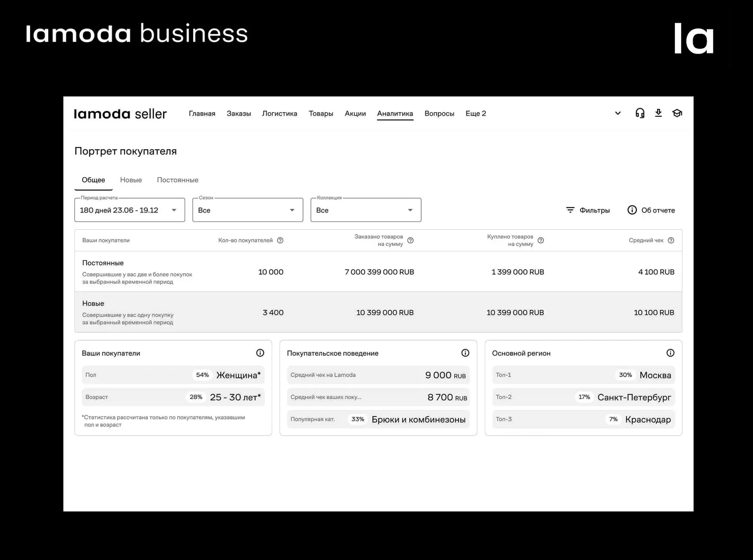753x560 pixels.
Task: Click help icon next to Кол-во покупателей
Action: [280, 240]
